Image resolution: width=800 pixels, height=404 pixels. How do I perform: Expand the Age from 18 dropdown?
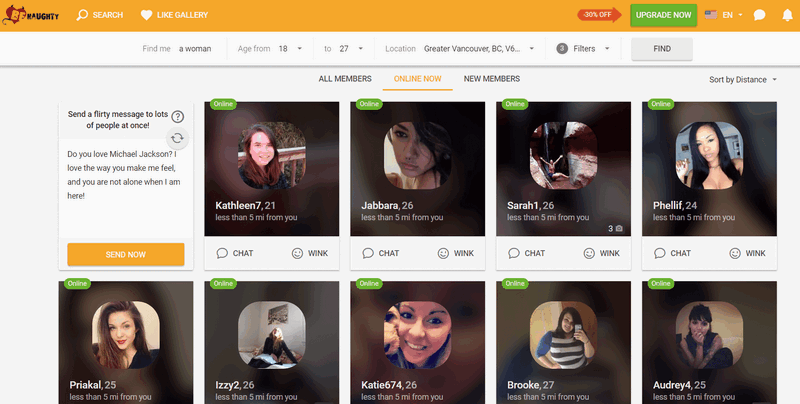click(290, 49)
